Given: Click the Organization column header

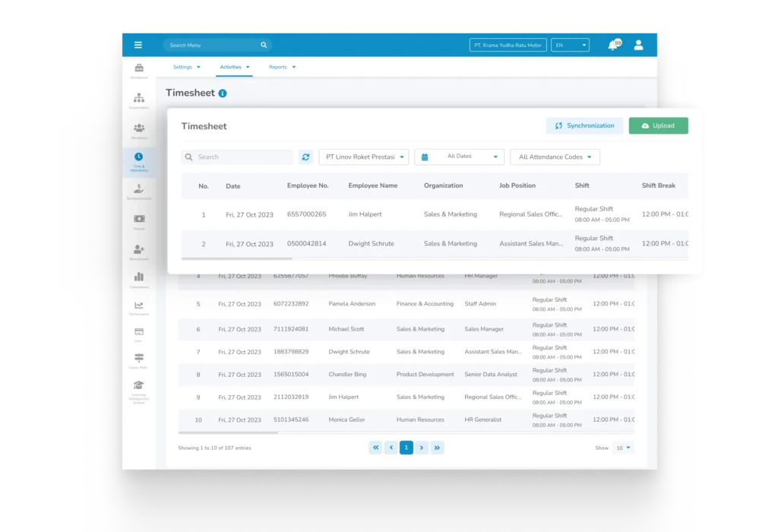Looking at the screenshot, I should click(443, 185).
